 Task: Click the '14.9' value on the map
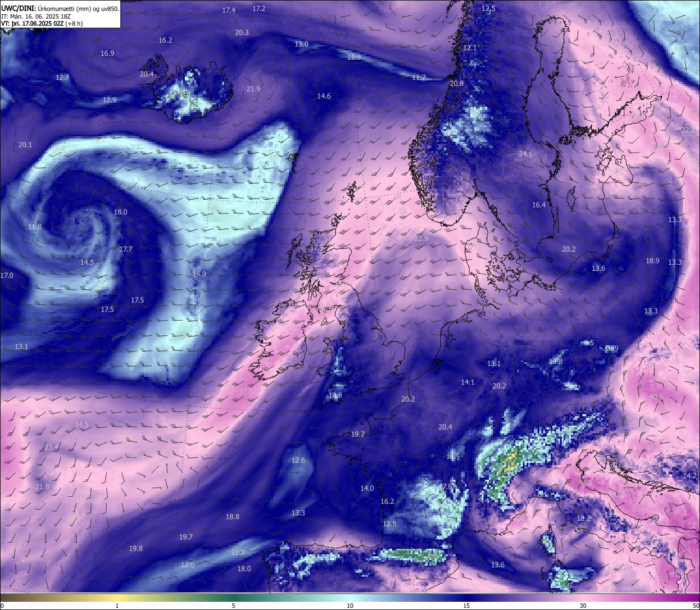pyautogui.click(x=199, y=274)
